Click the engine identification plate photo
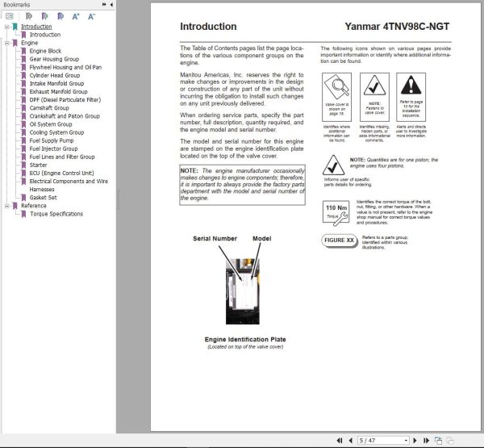Screen dimensions: 484x448 click(x=243, y=291)
